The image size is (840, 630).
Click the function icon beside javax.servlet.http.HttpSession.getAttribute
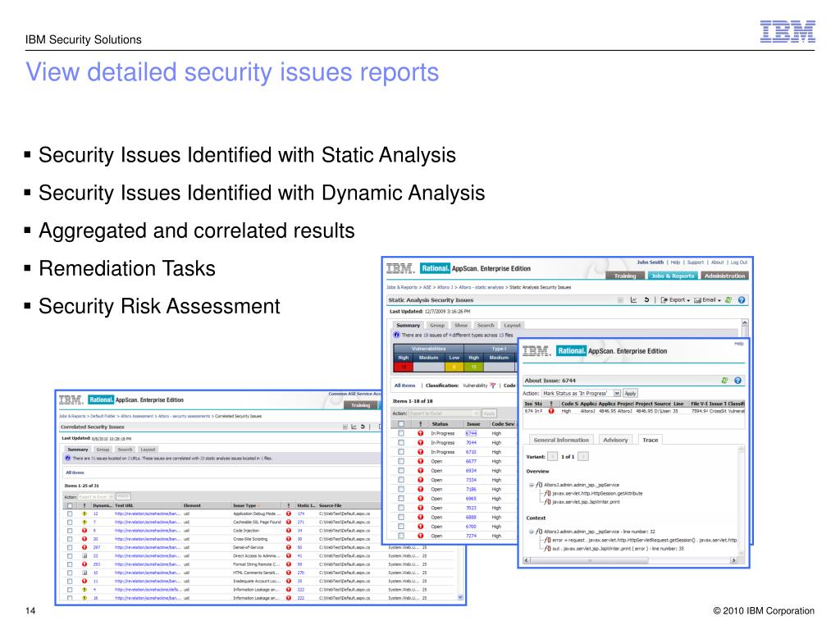[547, 493]
